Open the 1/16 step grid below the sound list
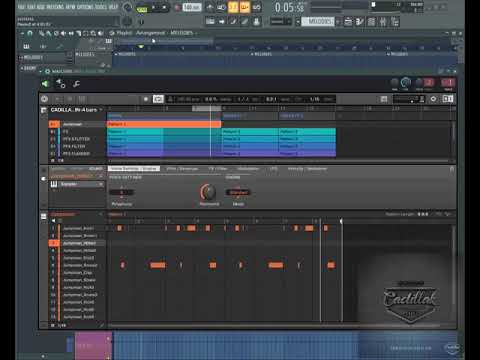 point(62,325)
